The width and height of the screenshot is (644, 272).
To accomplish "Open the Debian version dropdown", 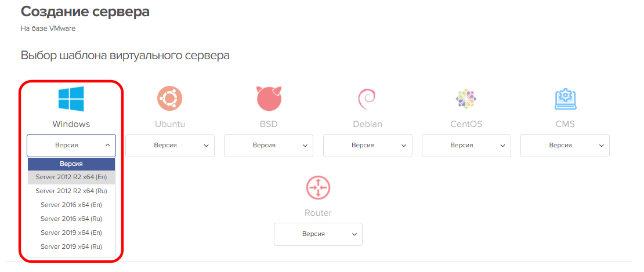I will click(367, 145).
